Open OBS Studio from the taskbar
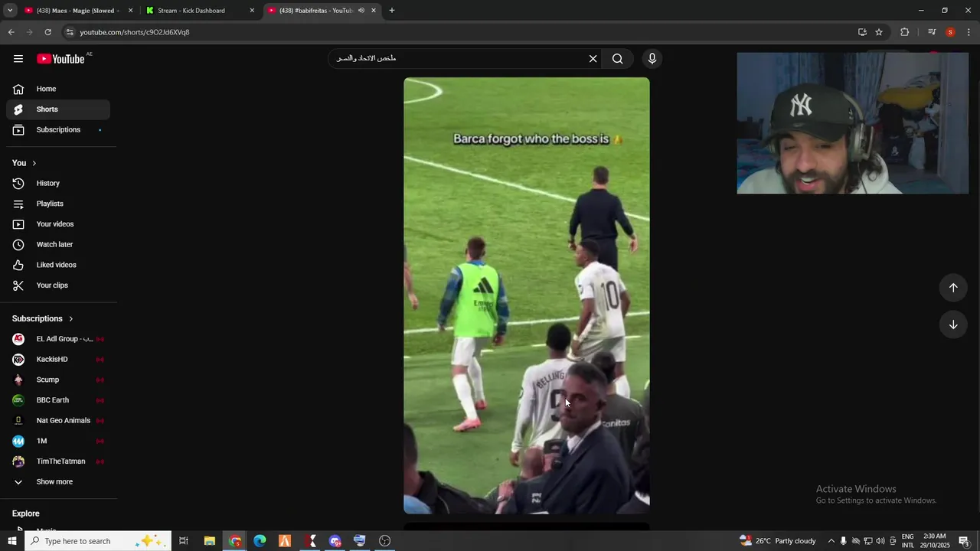The height and width of the screenshot is (551, 980). click(385, 541)
